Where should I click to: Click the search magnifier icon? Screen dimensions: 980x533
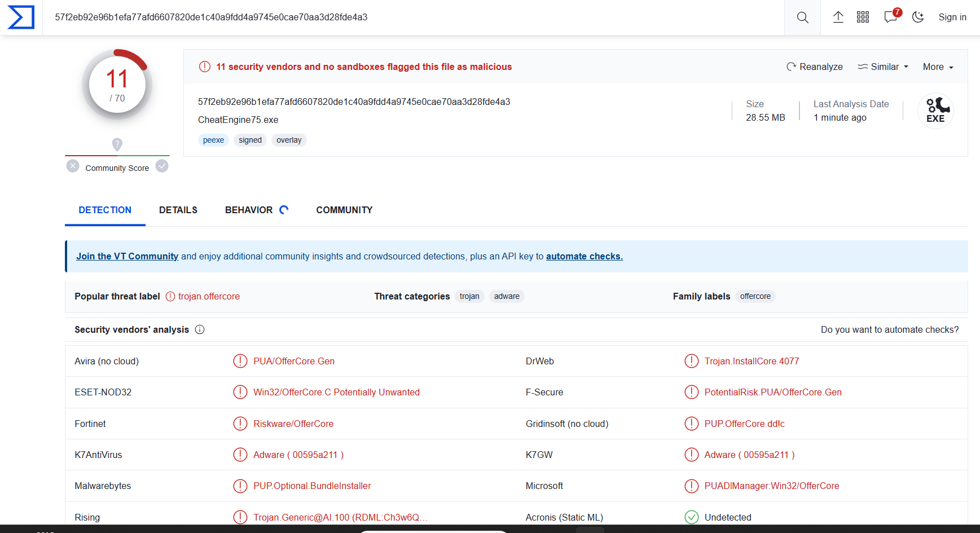(802, 17)
